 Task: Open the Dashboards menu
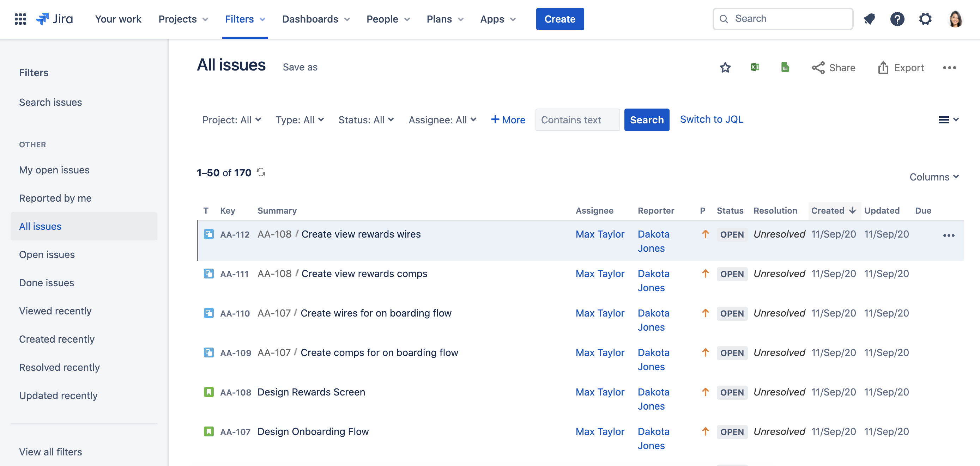pyautogui.click(x=316, y=19)
